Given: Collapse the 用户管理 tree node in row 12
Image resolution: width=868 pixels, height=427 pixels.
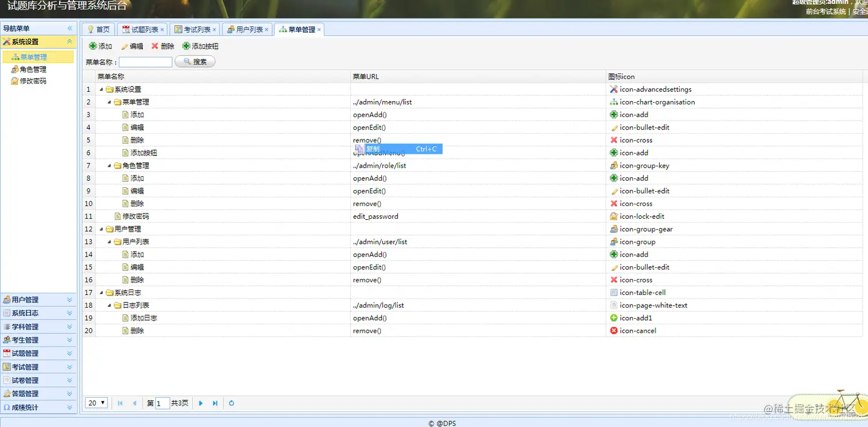Looking at the screenshot, I should 102,229.
